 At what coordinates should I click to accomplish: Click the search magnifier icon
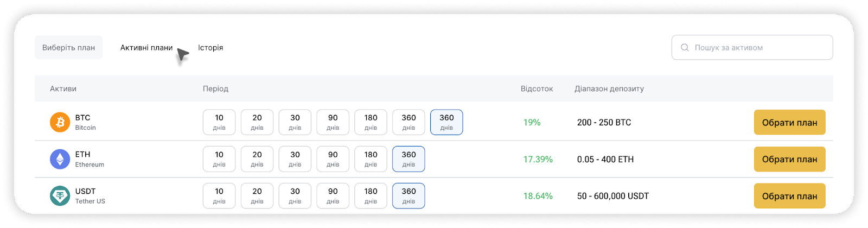click(685, 48)
